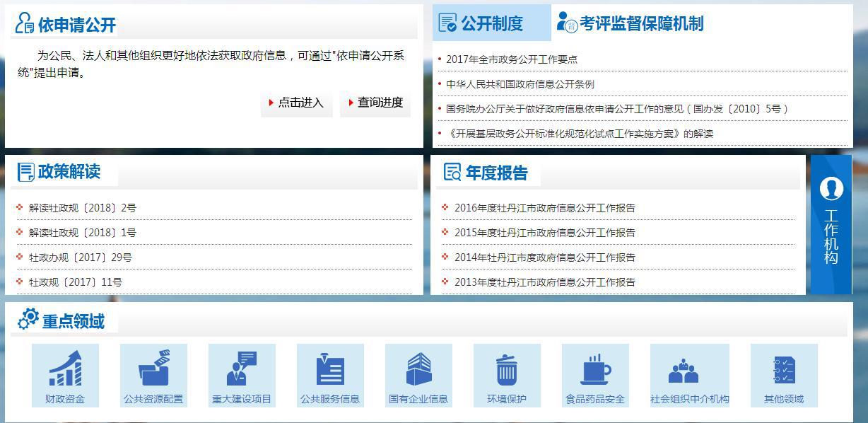Select the 公共服务信息 icon
This screenshot has width=868, height=423.
330,369
